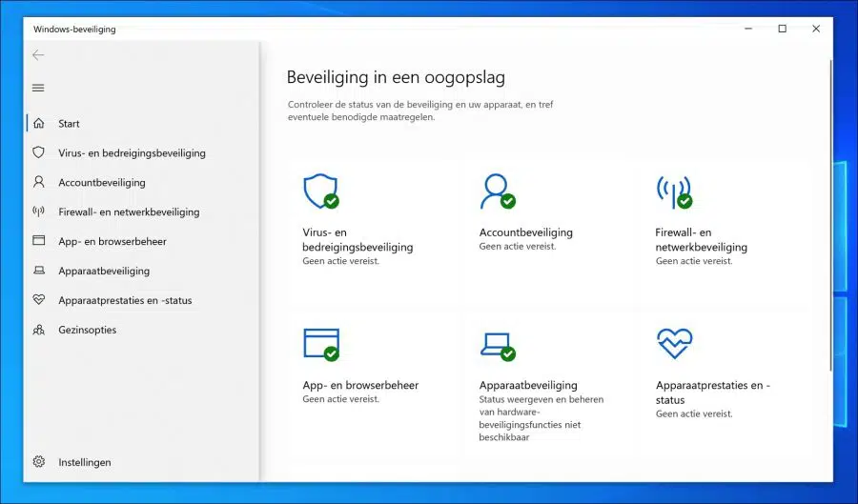Click the heart pulse icon in sidebar

coord(39,299)
